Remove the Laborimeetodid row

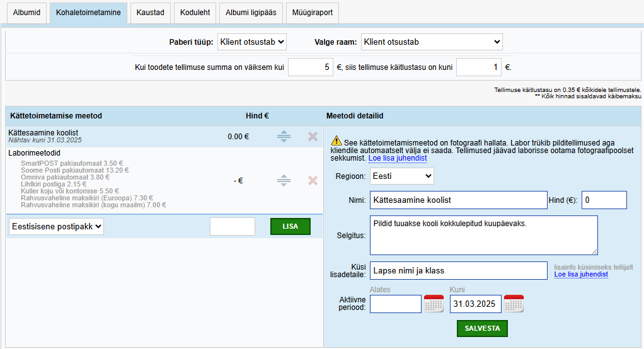tap(313, 181)
